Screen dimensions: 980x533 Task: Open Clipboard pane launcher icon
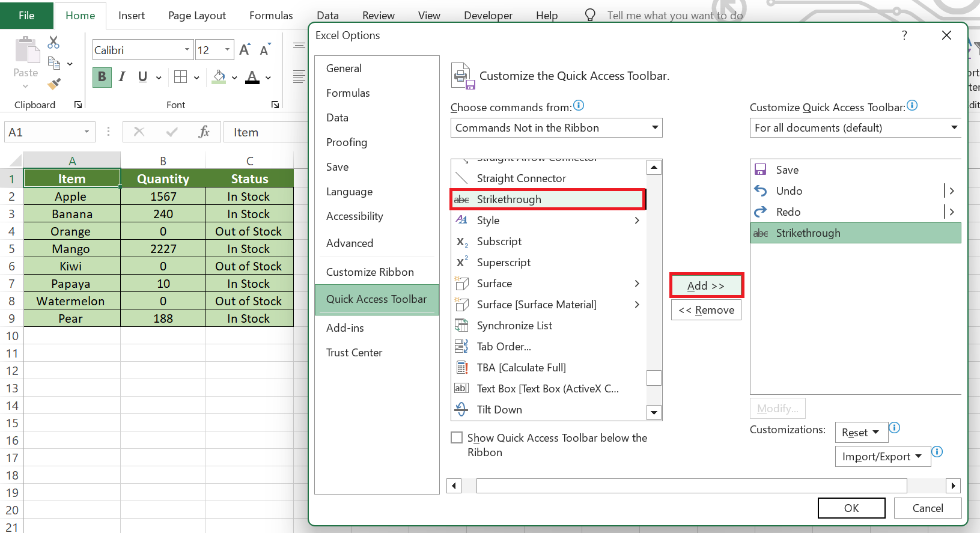point(78,105)
